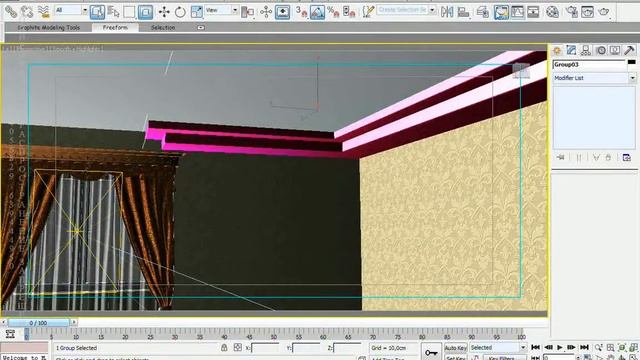Open the Material Editor

[552, 12]
